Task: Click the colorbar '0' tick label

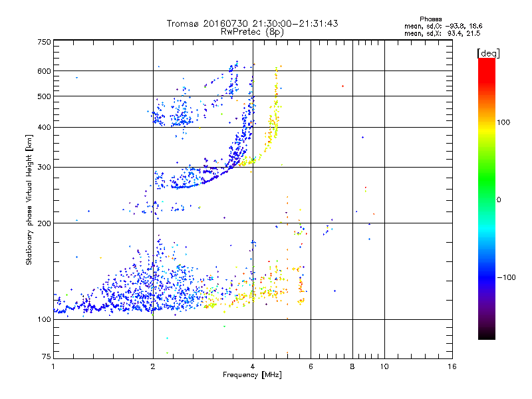Action: point(499,200)
